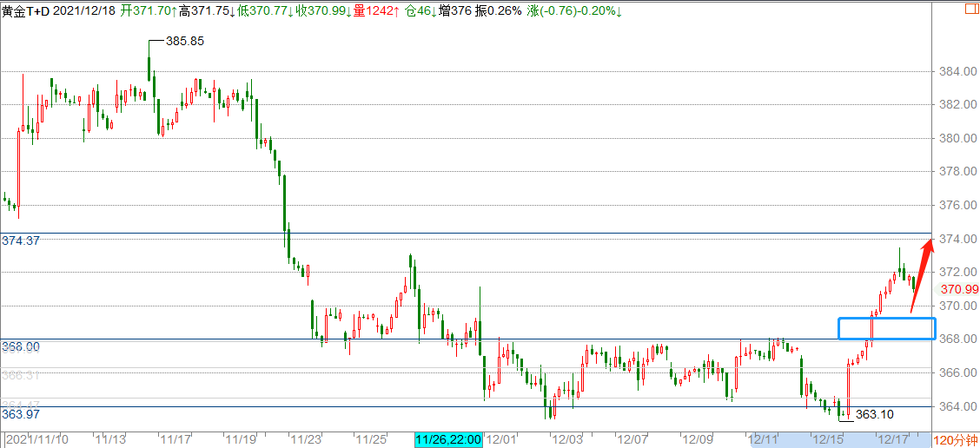Select the 120分钟 period label
This screenshot has width=980, height=448.
(x=957, y=440)
